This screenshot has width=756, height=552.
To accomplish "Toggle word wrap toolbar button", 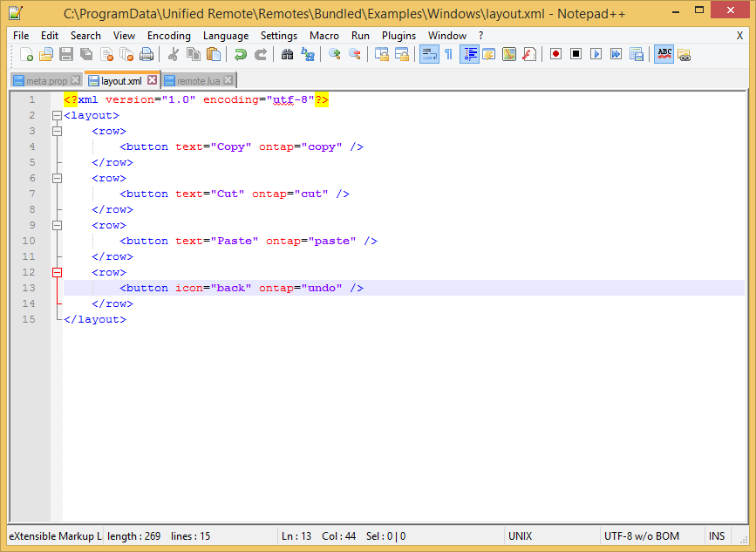I will [429, 54].
